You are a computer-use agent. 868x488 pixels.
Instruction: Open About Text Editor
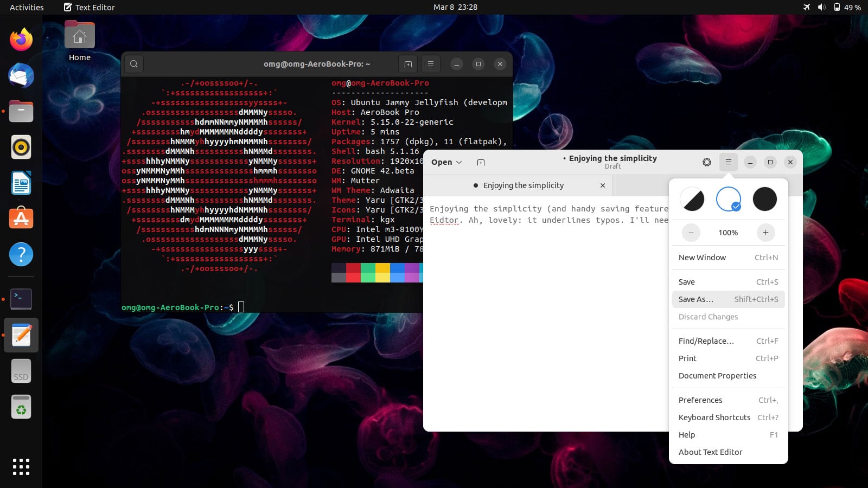click(x=728, y=452)
